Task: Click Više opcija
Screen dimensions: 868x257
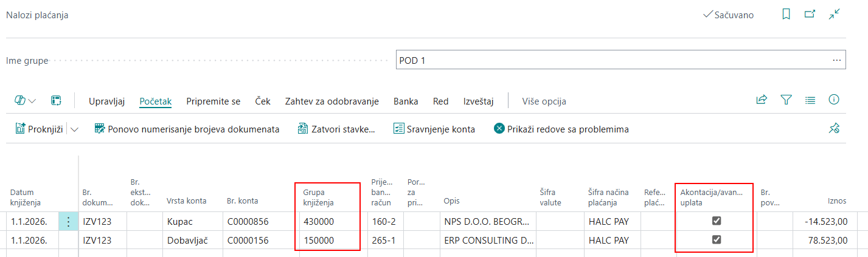Action: click(544, 101)
